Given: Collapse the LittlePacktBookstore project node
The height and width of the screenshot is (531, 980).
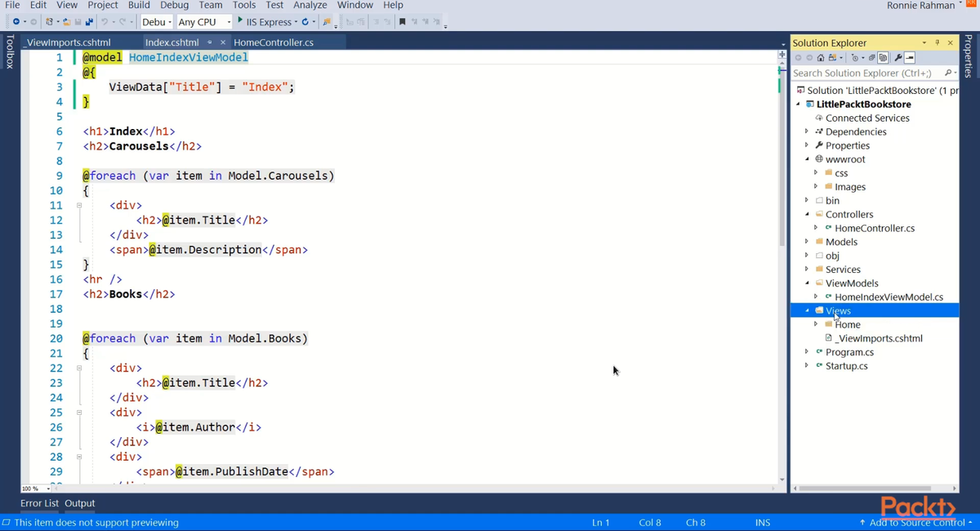Looking at the screenshot, I should tap(799, 105).
